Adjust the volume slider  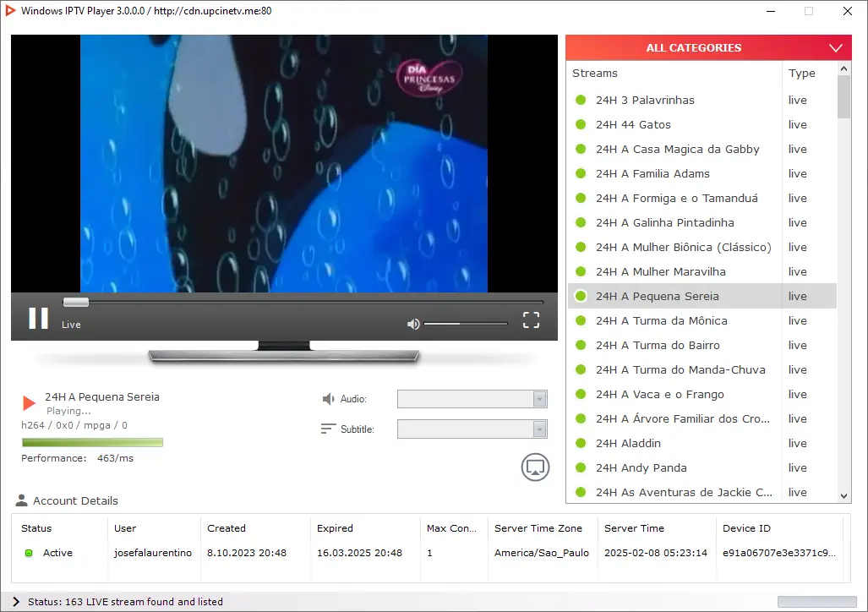466,324
